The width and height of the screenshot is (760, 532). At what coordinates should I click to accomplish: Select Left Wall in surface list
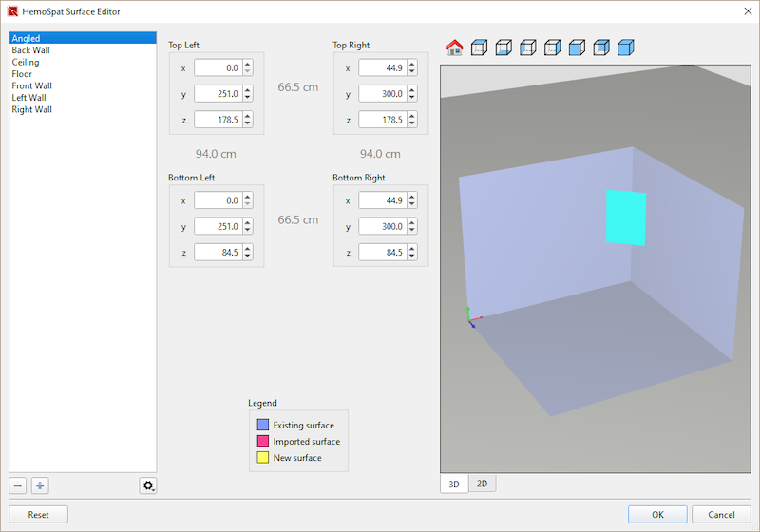[83, 98]
